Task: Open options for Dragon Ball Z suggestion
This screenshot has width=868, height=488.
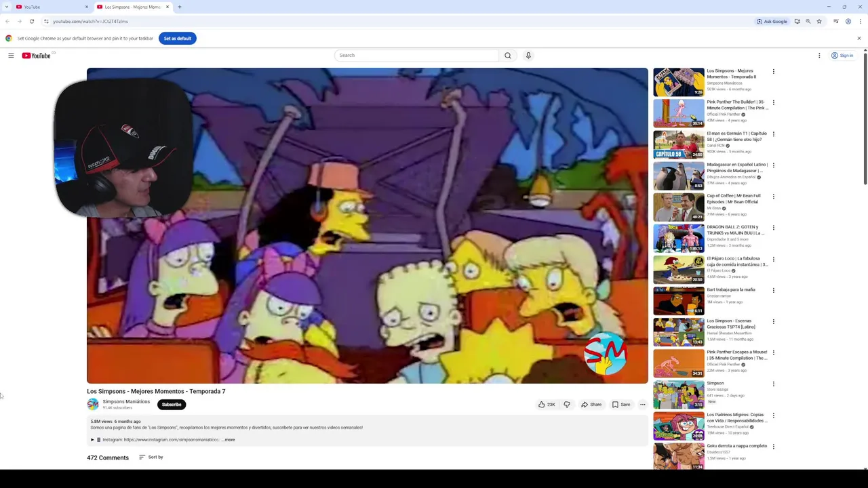Action: coord(773,228)
